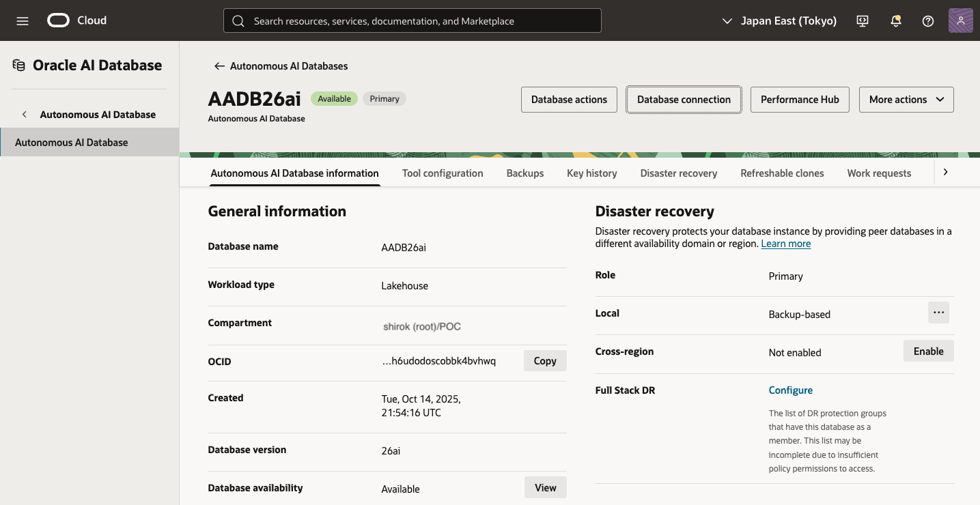This screenshot has width=980, height=505.
Task: Open the help question mark icon
Action: coord(928,21)
